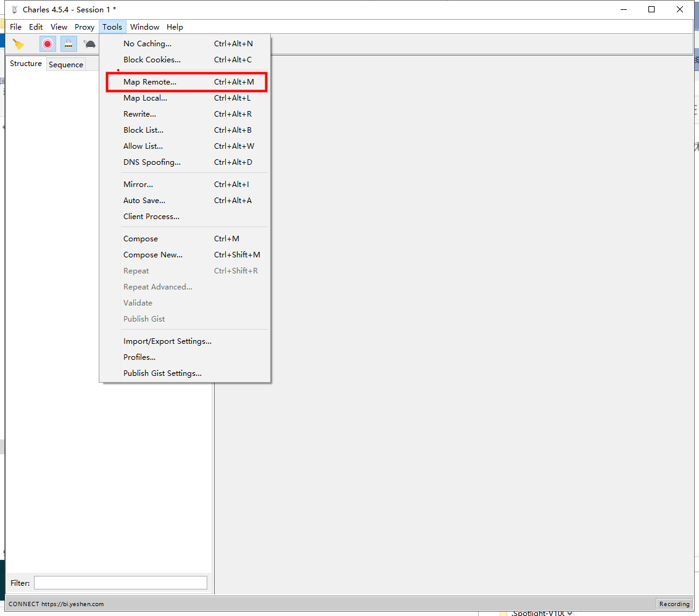The width and height of the screenshot is (699, 616).
Task: Open the Window menu
Action: (x=144, y=27)
